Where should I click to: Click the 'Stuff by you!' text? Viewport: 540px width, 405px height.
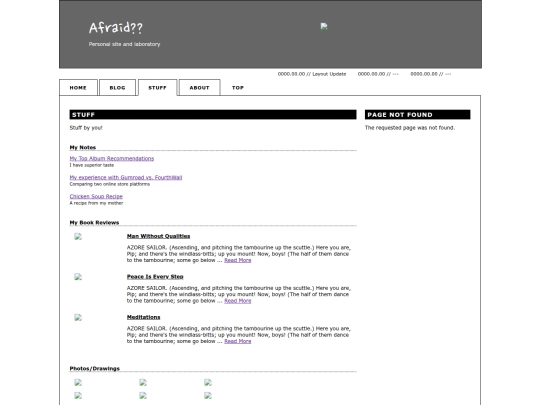point(86,128)
